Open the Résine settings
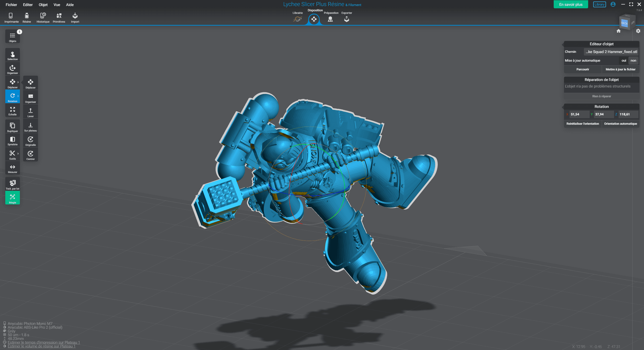The image size is (644, 350). [x=27, y=18]
